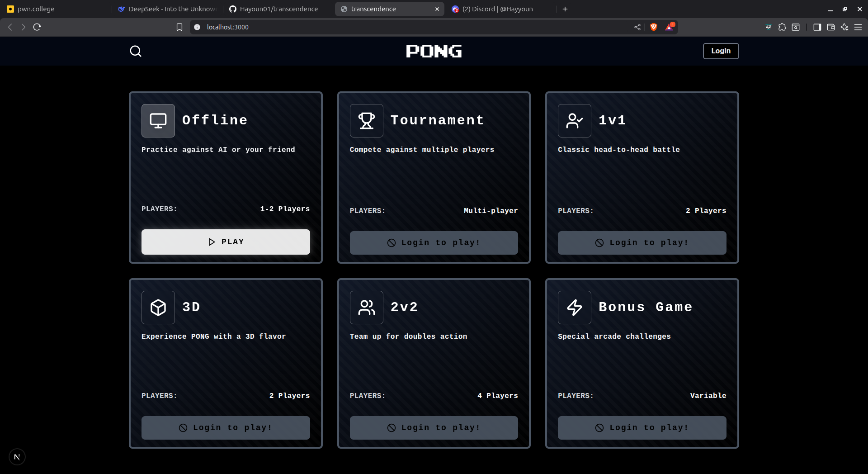The image size is (868, 474).
Task: Open a new browser tab
Action: coord(565,9)
